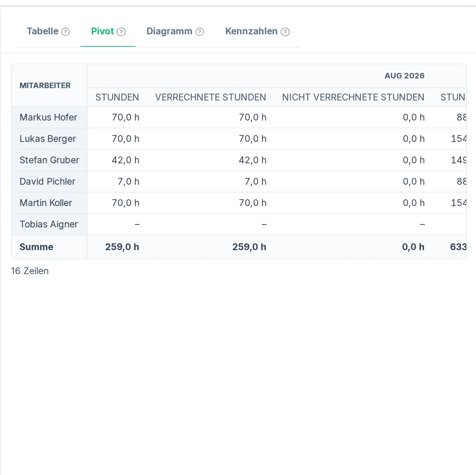Click Markus Hofer's 0,0 h nicht verrechnete value
Image resolution: width=476 pixels, height=475 pixels.
[x=414, y=117]
